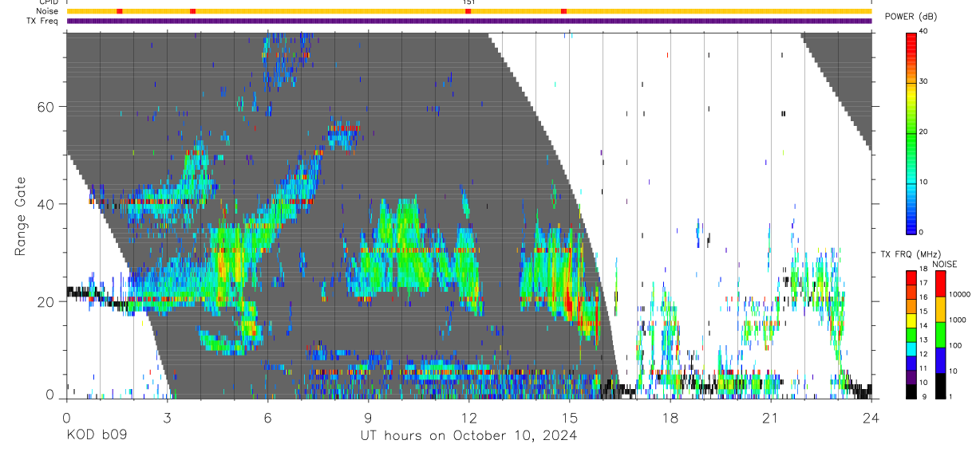This screenshot has width=980, height=452.
Task: Click the '1000' NOISE scale label
Action: pyautogui.click(x=958, y=320)
